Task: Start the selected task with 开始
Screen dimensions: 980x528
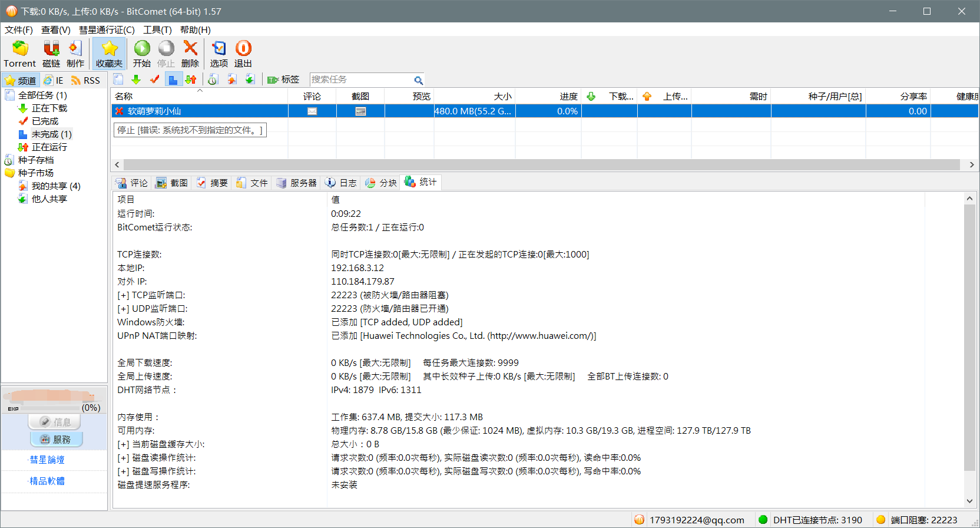Action: point(142,54)
